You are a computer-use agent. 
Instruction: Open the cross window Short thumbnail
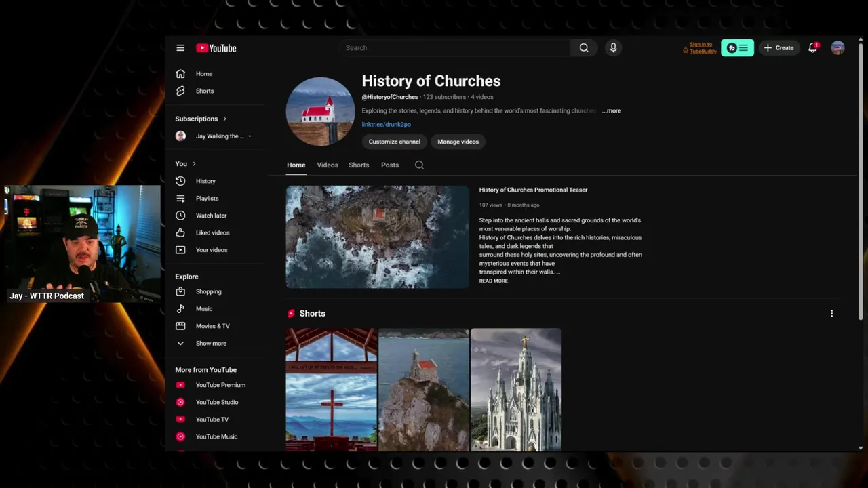(x=331, y=390)
